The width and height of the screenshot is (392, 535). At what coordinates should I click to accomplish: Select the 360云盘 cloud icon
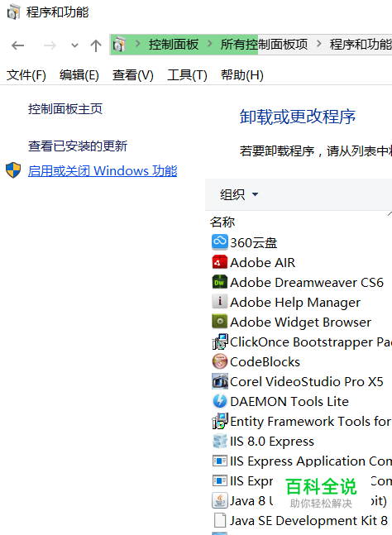[219, 242]
